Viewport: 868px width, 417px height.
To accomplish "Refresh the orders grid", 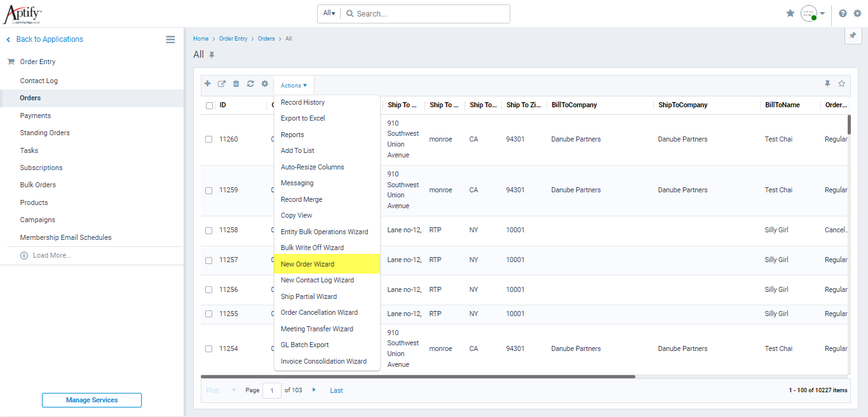I will coord(250,84).
